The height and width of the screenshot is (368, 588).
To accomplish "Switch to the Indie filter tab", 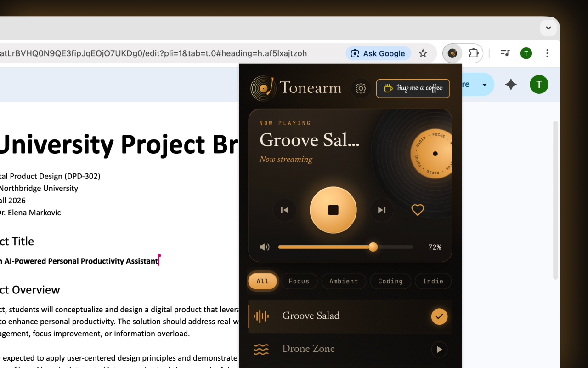I will 433,281.
